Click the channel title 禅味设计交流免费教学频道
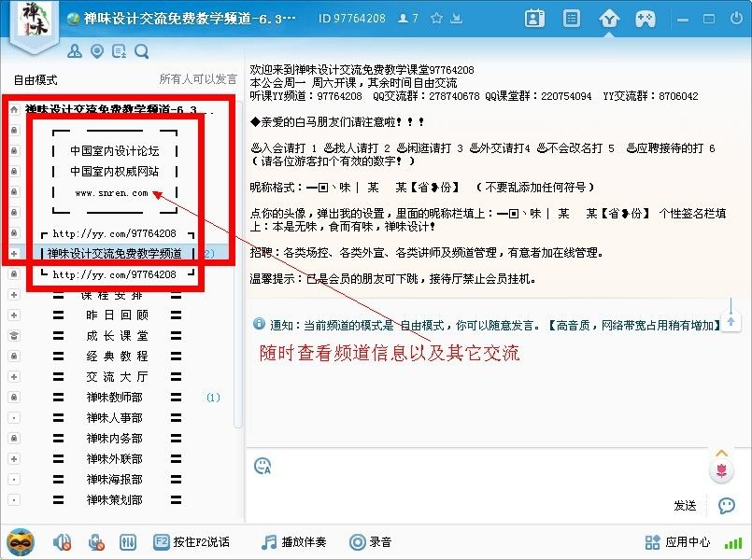The image size is (752, 560). coord(189,19)
